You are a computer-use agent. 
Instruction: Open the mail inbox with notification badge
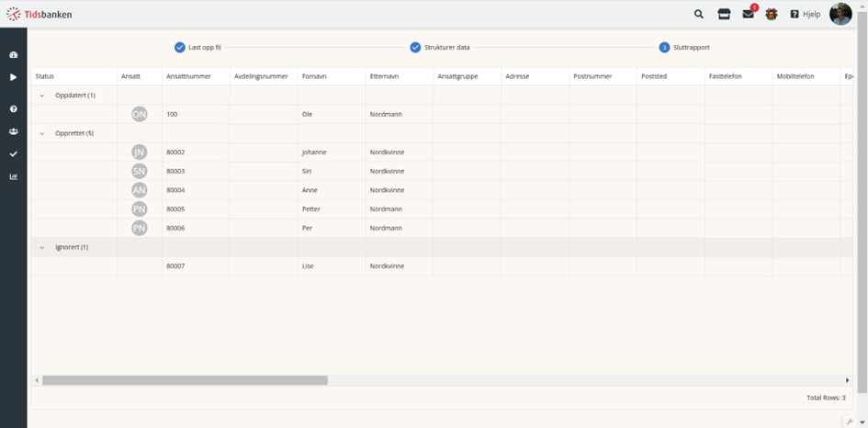pos(749,15)
